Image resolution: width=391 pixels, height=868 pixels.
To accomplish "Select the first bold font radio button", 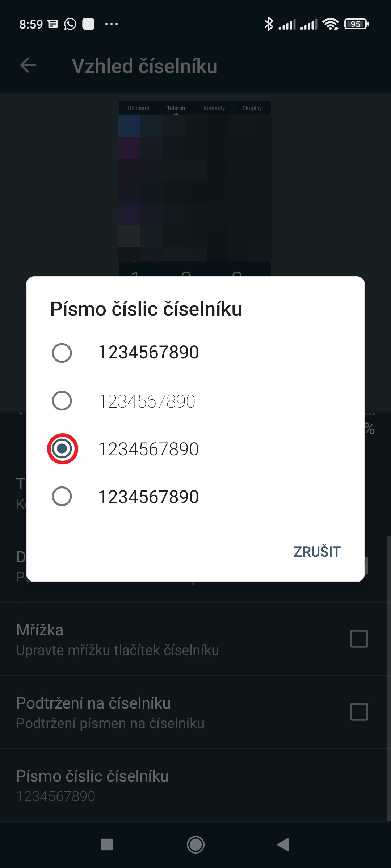I will pos(62,353).
